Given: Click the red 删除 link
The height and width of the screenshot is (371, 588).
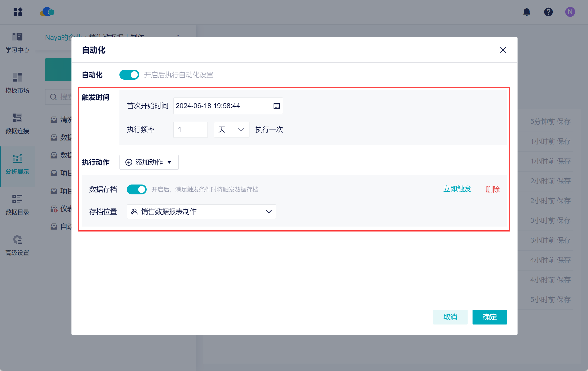Looking at the screenshot, I should [493, 189].
